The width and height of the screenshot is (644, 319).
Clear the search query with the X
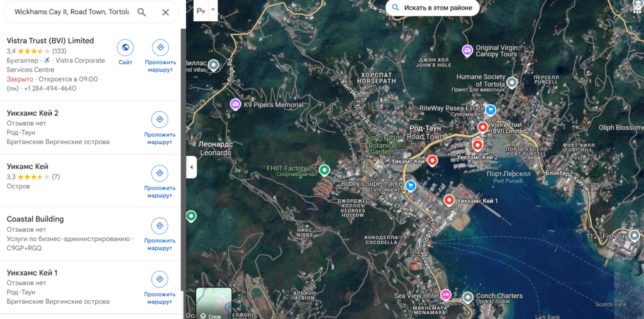165,12
